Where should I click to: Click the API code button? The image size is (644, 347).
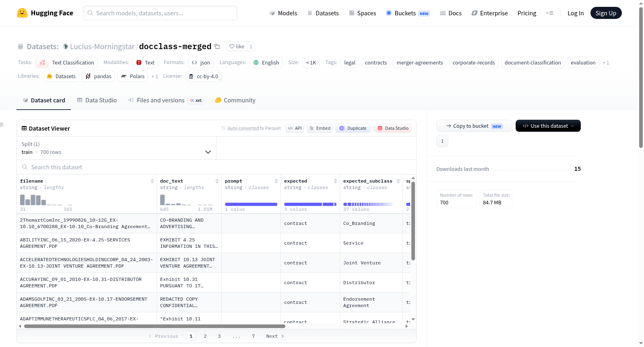(295, 128)
